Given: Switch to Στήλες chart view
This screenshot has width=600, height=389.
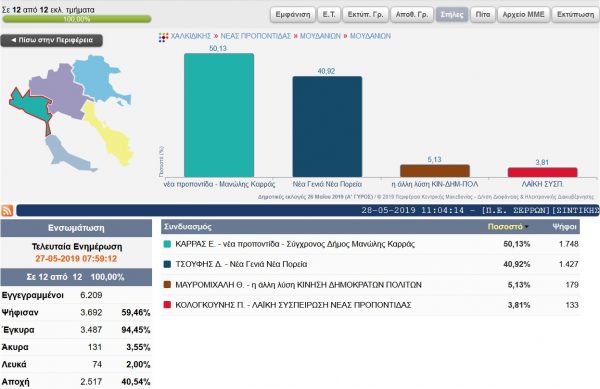Looking at the screenshot, I should point(452,15).
